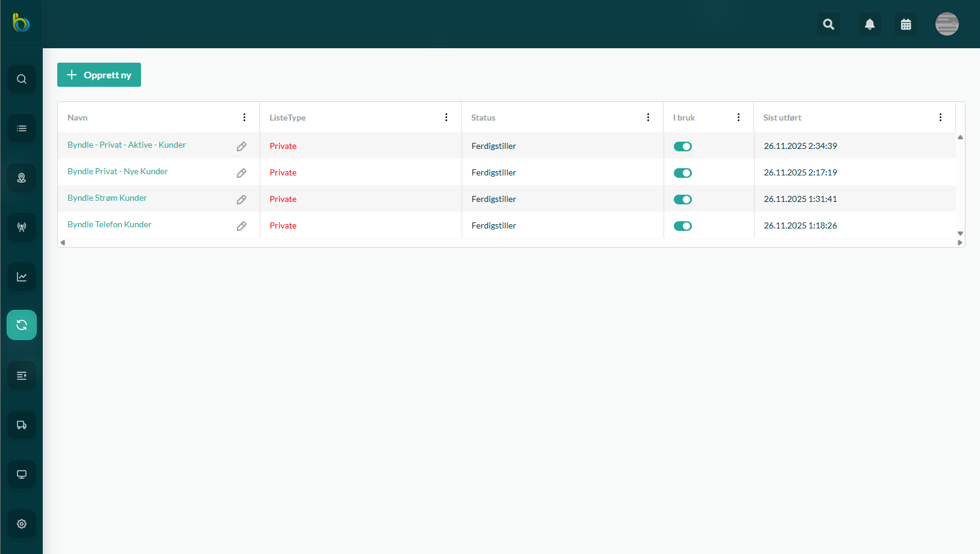Image resolution: width=980 pixels, height=554 pixels.
Task: Edit Byndle Telefon Kunder with pencil icon
Action: [x=242, y=226]
